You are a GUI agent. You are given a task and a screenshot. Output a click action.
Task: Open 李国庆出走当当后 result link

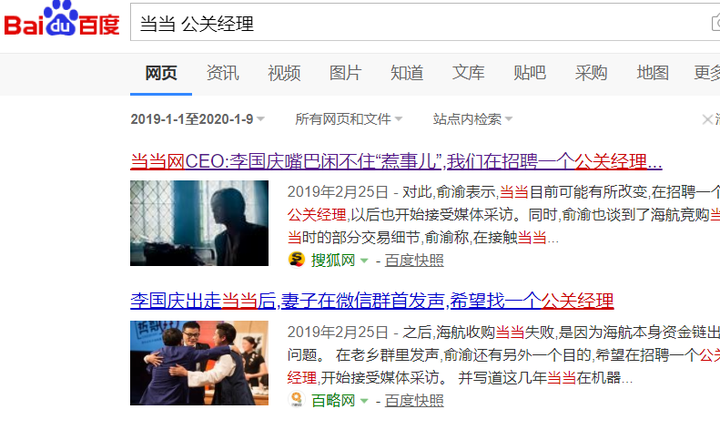372,301
